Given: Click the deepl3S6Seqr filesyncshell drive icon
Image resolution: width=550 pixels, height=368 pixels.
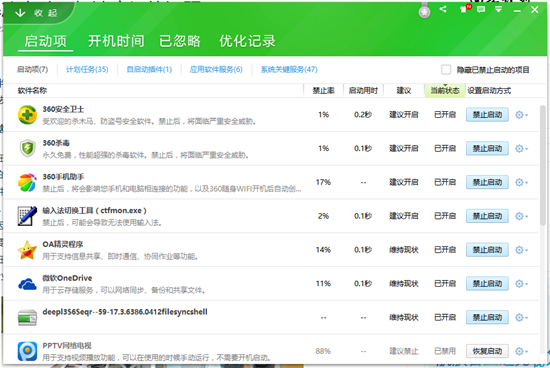Looking at the screenshot, I should click(27, 317).
